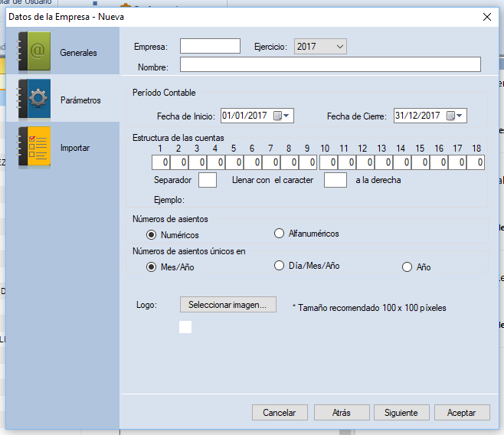Click into the Nombre text field
This screenshot has width=504, height=435.
pyautogui.click(x=330, y=64)
